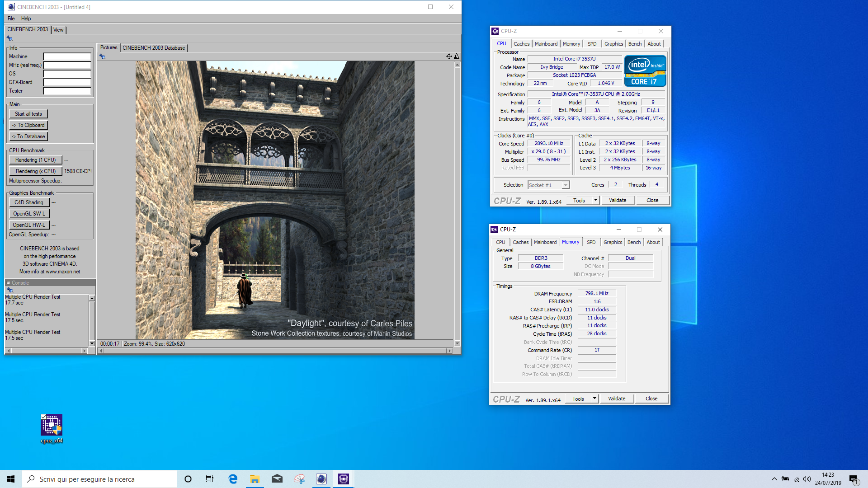
Task: Click the picture viewer's horizontal scrollbar
Action: click(275, 351)
